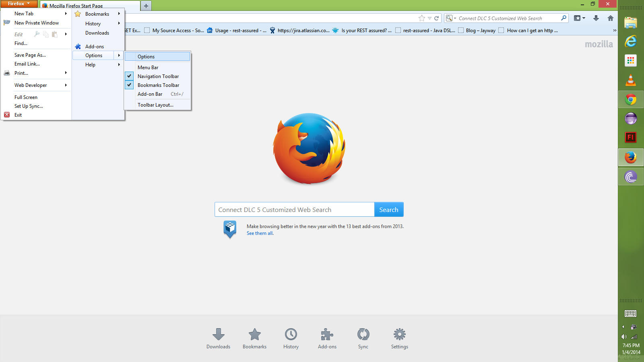Click the Copy icon in Edit row

click(x=46, y=34)
